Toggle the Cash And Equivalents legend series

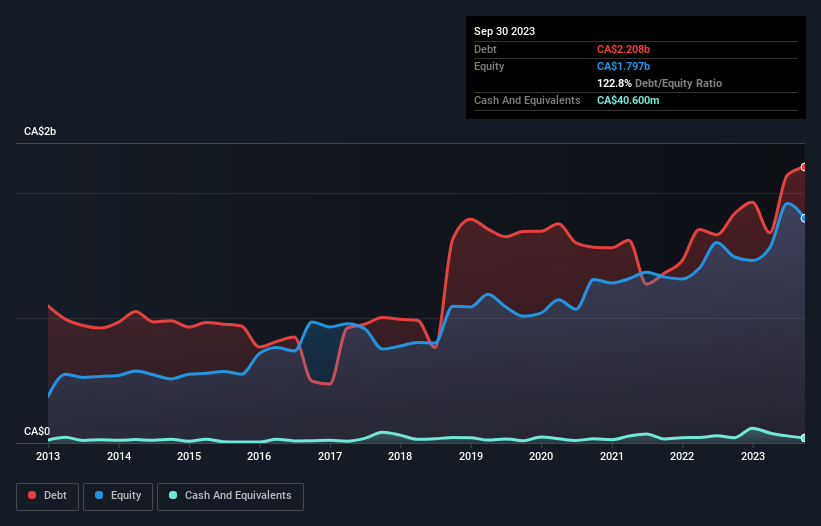coord(230,496)
